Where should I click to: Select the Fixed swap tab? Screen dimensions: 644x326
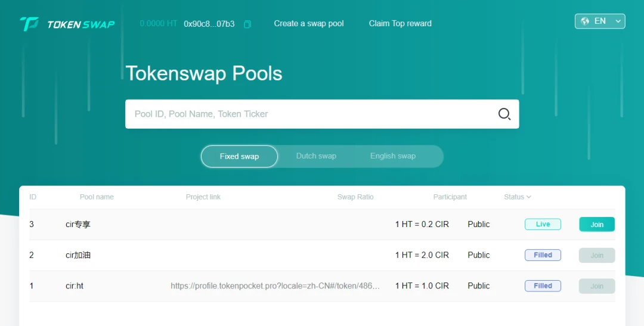click(x=240, y=156)
